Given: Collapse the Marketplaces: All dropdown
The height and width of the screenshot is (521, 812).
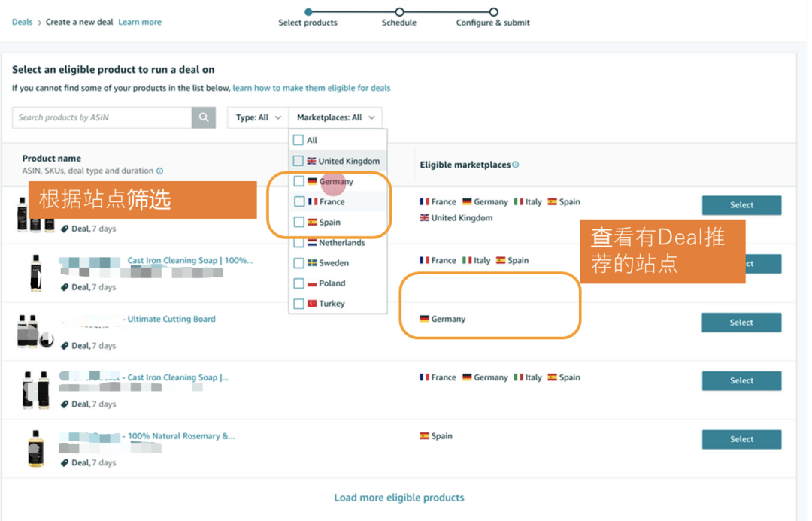Looking at the screenshot, I should (335, 117).
